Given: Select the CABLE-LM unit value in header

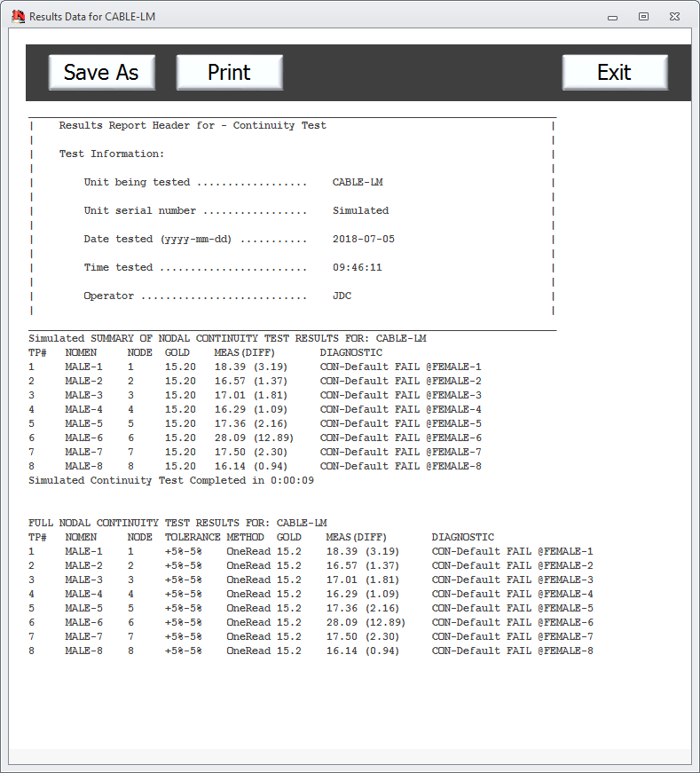Looking at the screenshot, I should pos(358,183).
